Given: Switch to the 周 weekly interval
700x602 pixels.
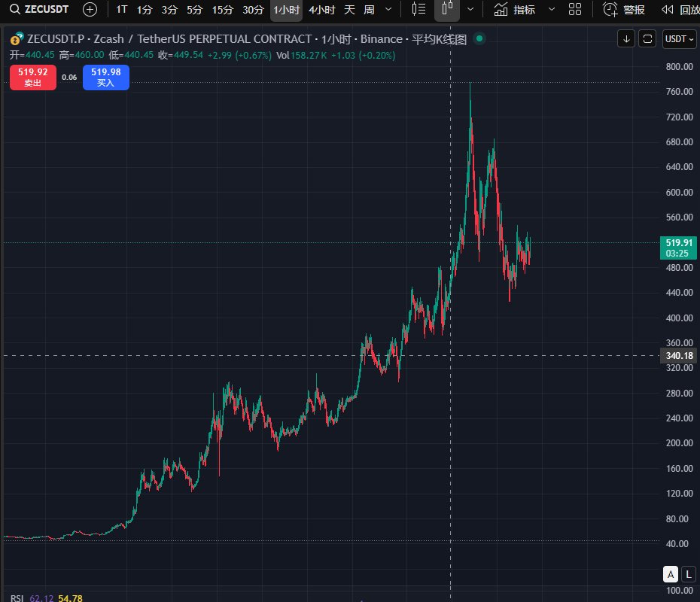Looking at the screenshot, I should pos(369,9).
